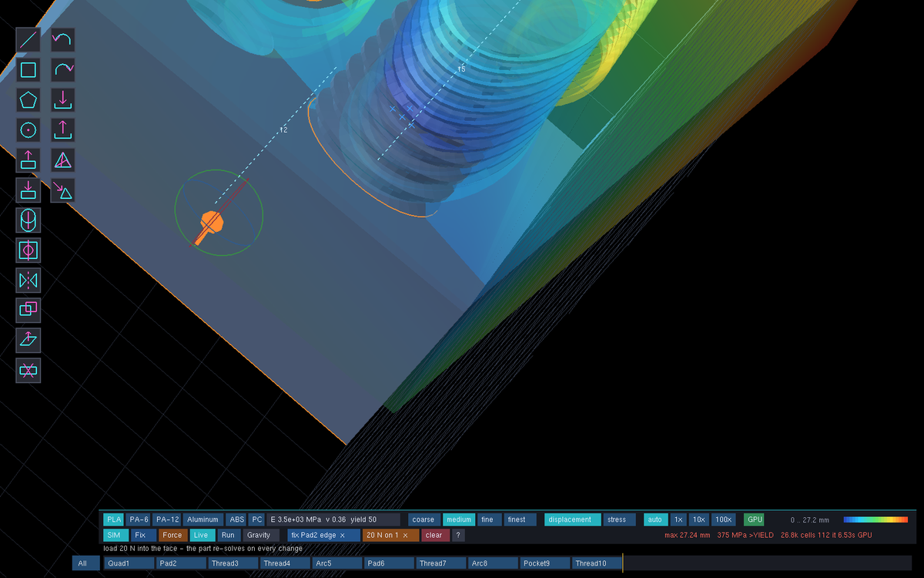Click the clear button

click(434, 535)
